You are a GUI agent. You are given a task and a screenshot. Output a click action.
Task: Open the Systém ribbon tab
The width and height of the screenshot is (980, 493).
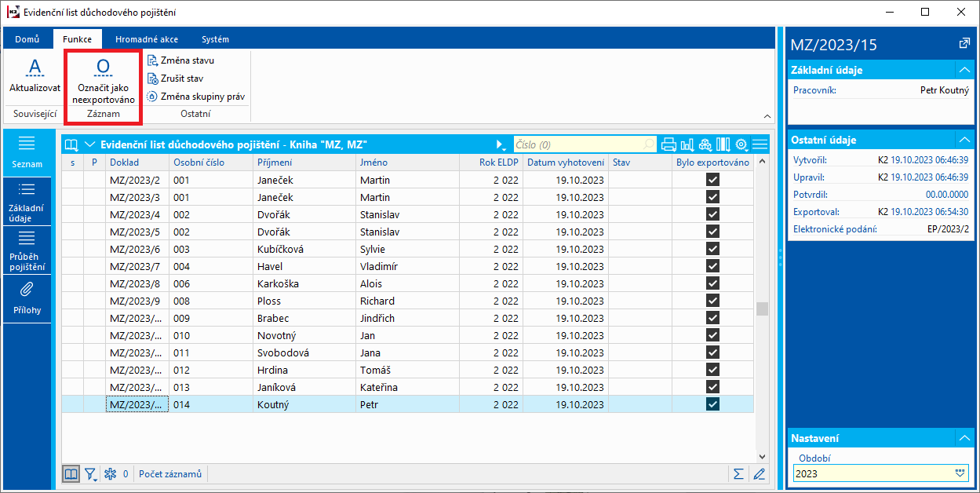point(215,38)
